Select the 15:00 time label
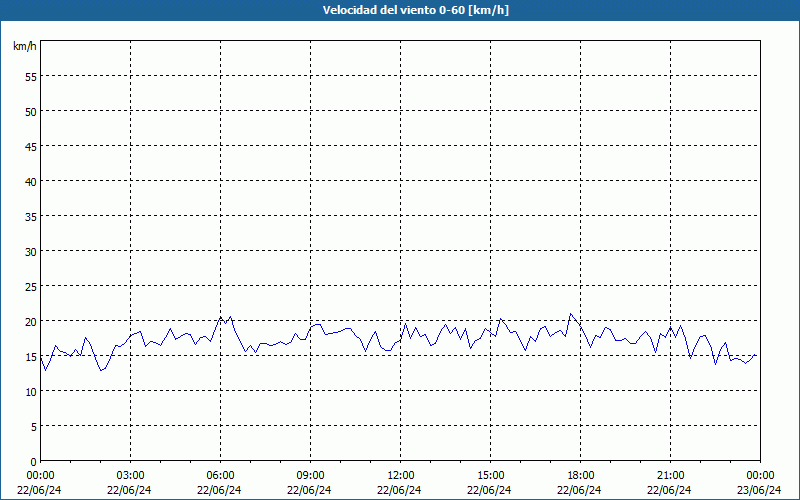800x500 pixels. [490, 475]
